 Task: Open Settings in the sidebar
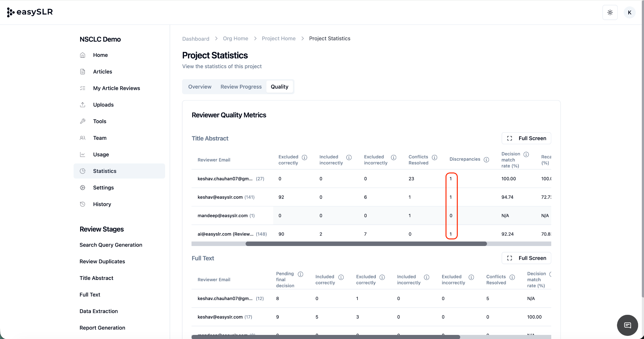pyautogui.click(x=103, y=188)
